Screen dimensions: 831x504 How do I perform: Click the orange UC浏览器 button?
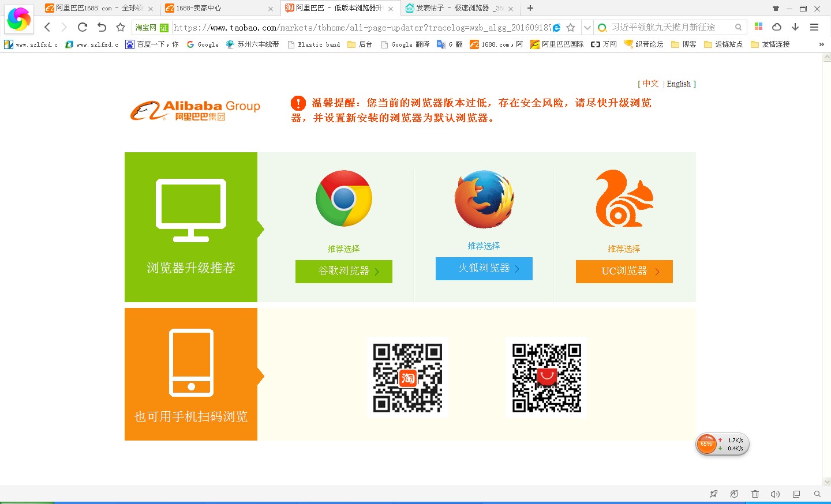[x=624, y=272]
